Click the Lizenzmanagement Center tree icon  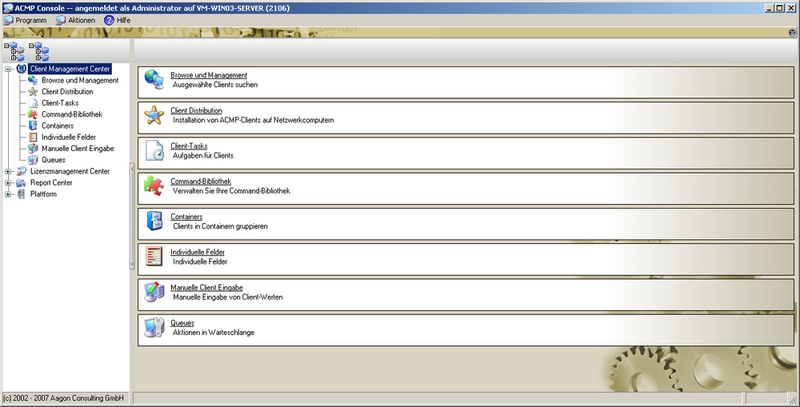21,171
